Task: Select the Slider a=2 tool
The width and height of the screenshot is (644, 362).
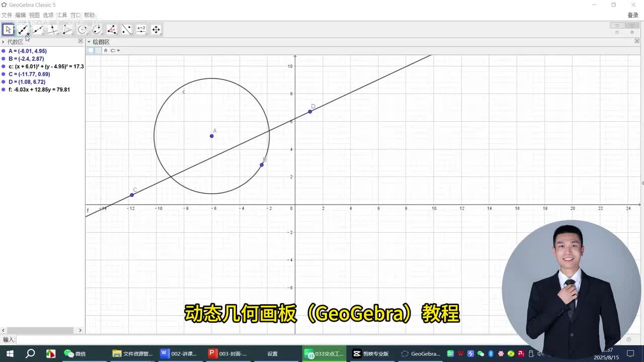Action: (x=141, y=30)
